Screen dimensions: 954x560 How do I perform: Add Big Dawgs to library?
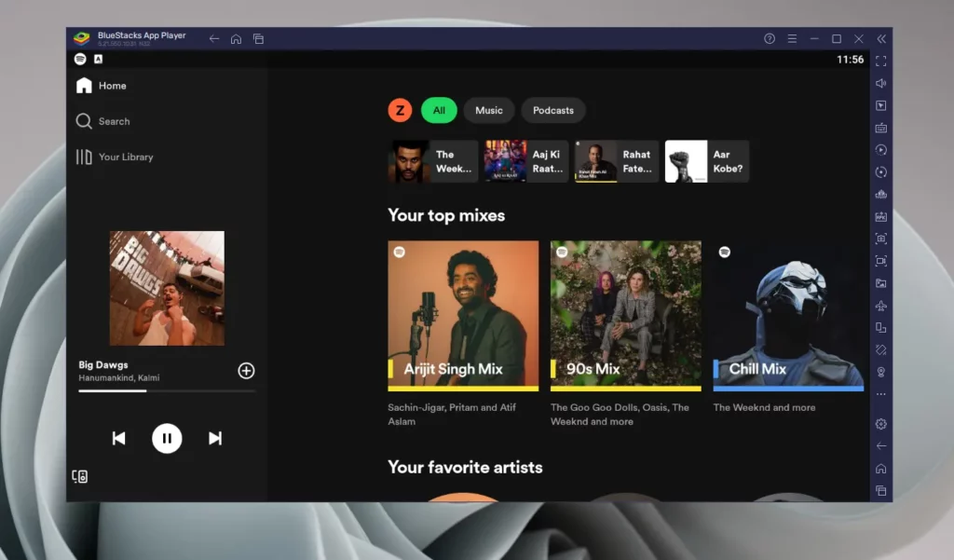pyautogui.click(x=246, y=371)
